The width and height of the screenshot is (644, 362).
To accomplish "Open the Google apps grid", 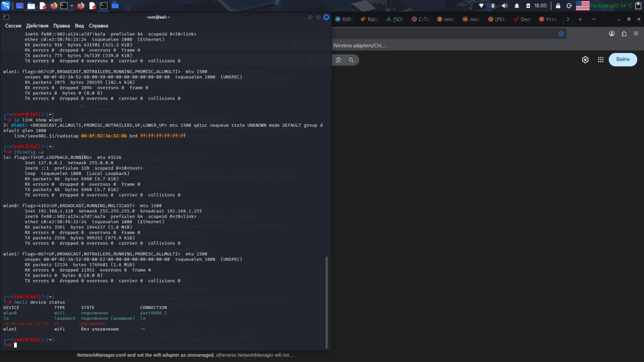I will click(x=601, y=60).
